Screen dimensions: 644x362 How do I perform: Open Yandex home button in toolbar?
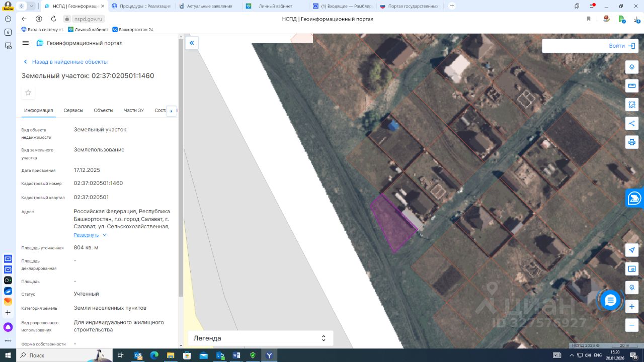click(39, 19)
